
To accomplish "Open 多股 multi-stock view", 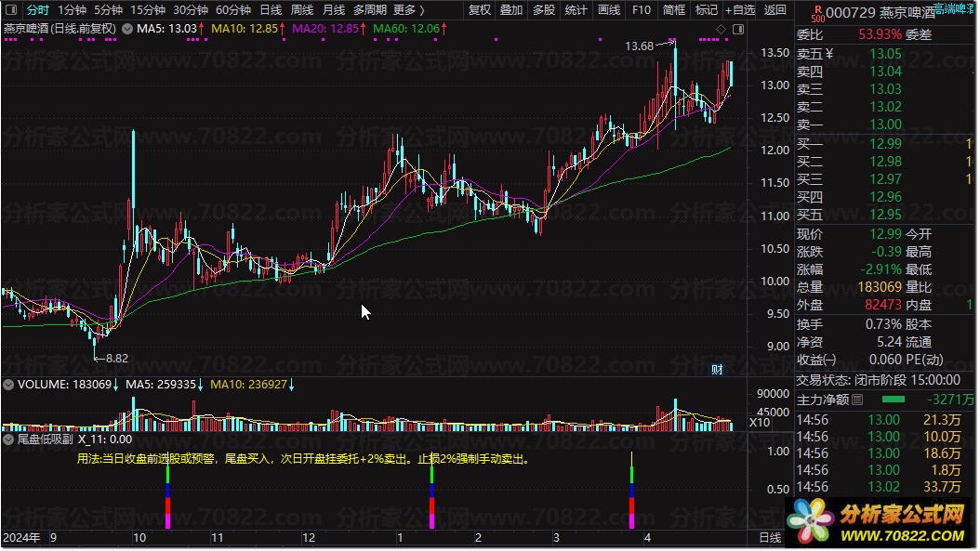I will pyautogui.click(x=544, y=10).
